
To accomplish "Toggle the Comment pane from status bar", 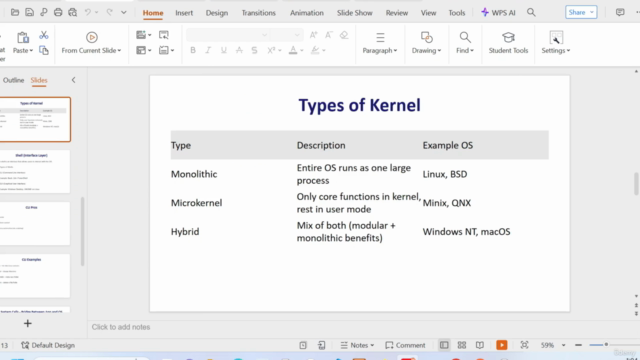I will click(405, 345).
